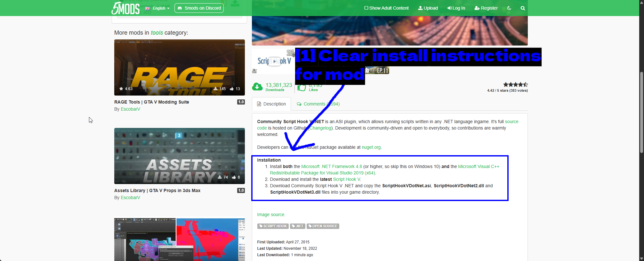Click the scrollbar down arrow
The image size is (644, 261).
coord(641,258)
